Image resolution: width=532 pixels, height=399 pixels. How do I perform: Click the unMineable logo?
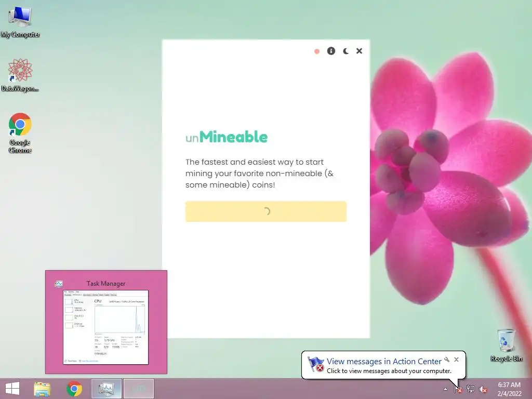coord(227,137)
